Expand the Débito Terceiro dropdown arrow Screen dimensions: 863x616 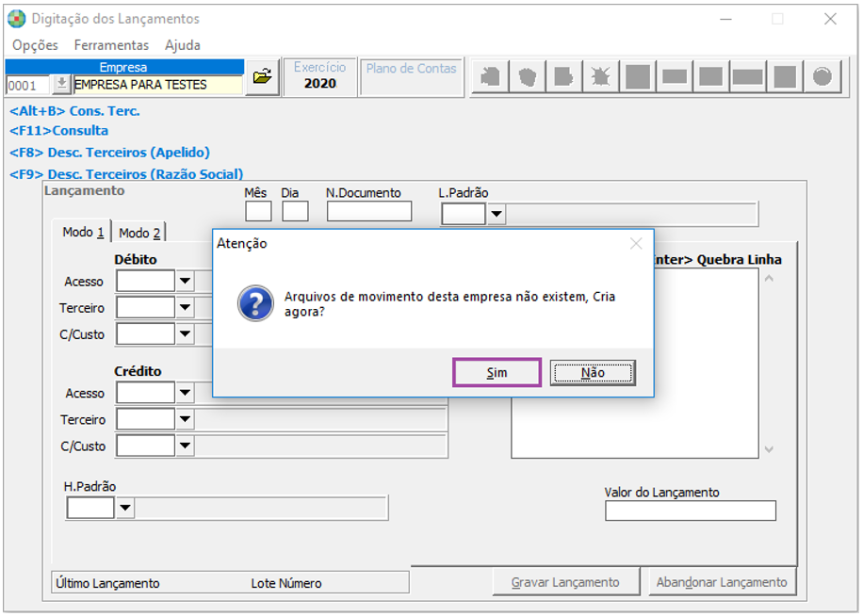pos(185,307)
